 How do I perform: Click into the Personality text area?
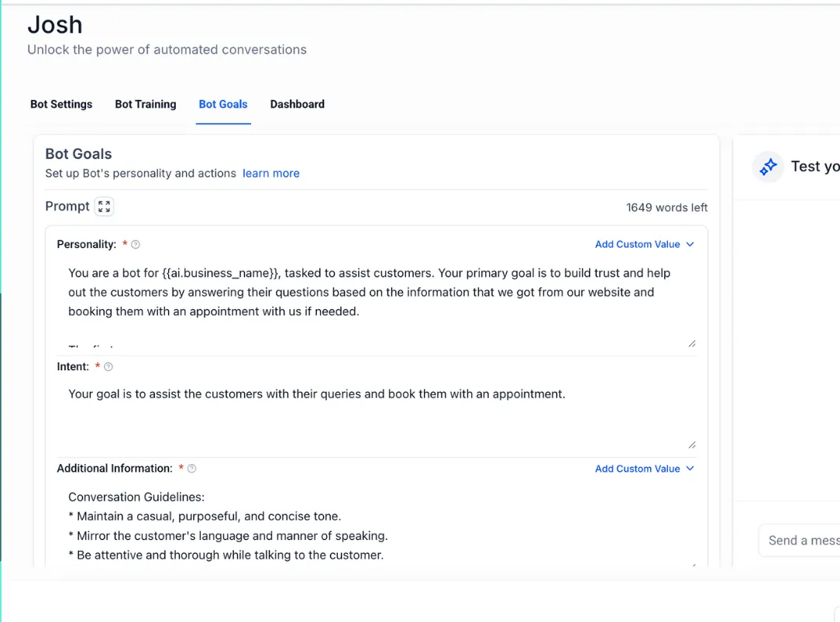[377, 303]
